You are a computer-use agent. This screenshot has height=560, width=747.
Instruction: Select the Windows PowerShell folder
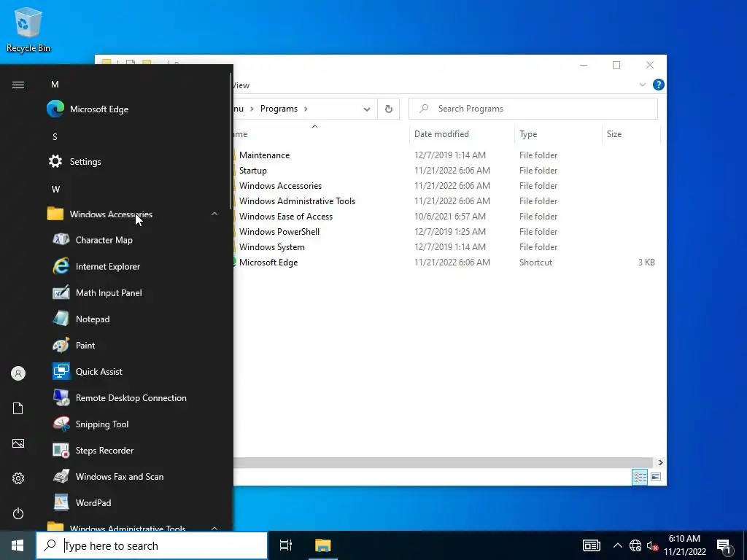coord(279,231)
